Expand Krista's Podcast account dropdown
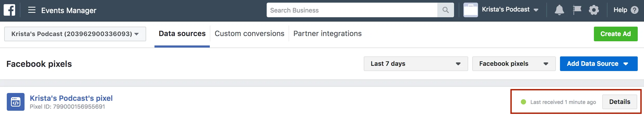 [x=75, y=34]
